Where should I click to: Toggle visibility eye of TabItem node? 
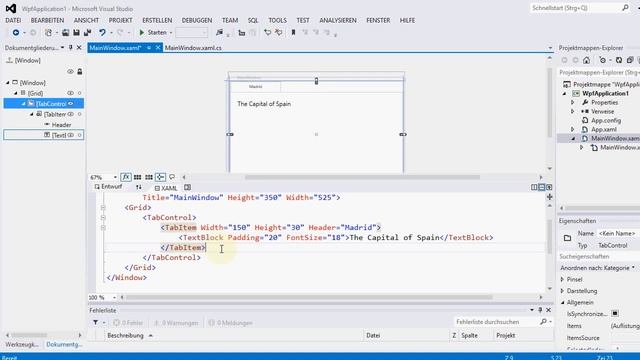71,114
